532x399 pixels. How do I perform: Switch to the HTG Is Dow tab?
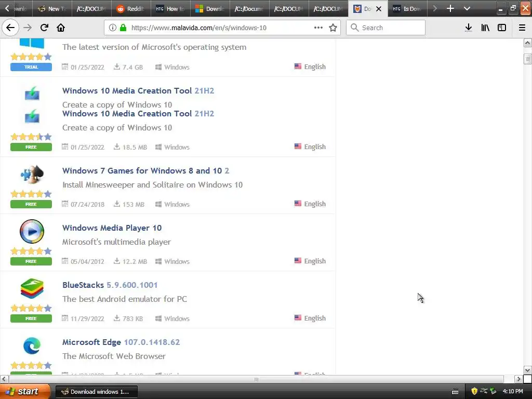click(x=407, y=8)
